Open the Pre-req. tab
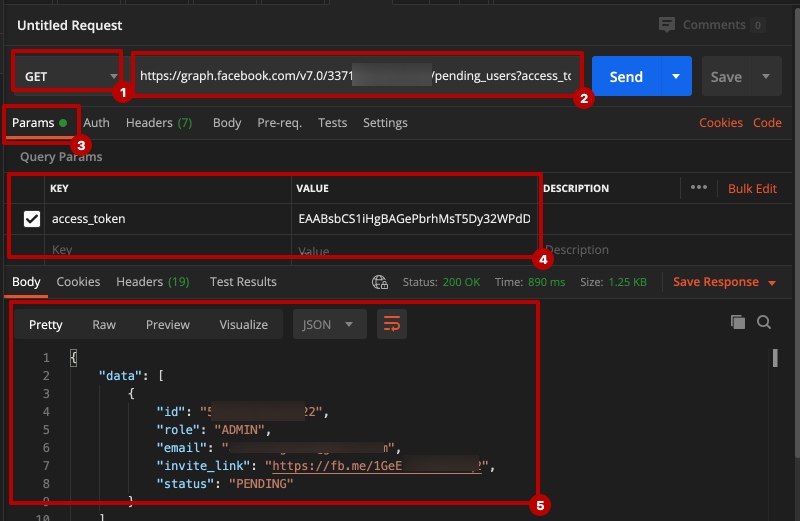This screenshot has height=521, width=800. (280, 123)
